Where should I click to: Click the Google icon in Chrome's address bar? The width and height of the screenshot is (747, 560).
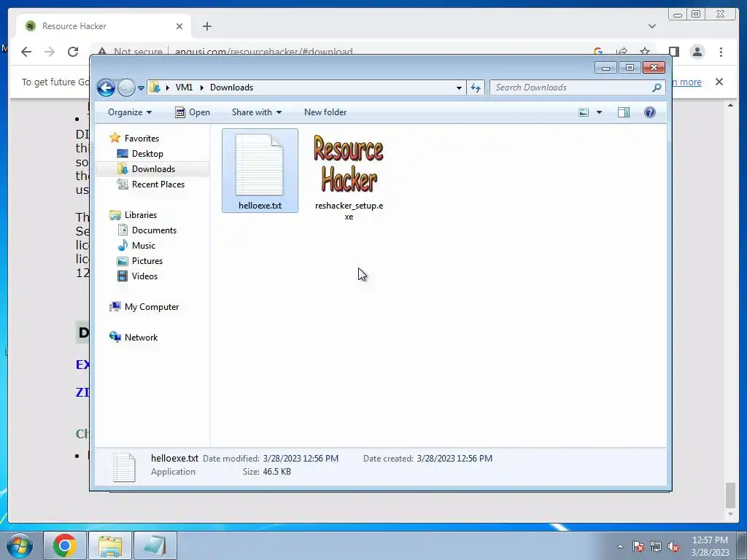[598, 52]
